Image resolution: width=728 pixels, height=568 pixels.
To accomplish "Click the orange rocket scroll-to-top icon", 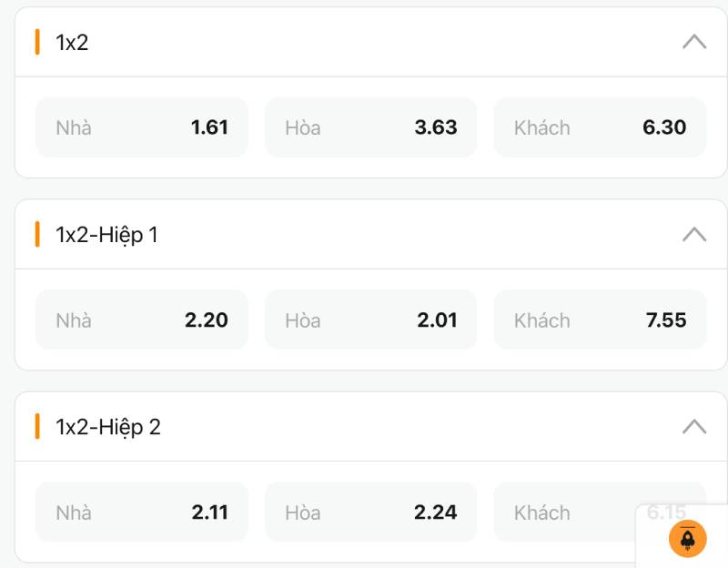I will tap(688, 538).
